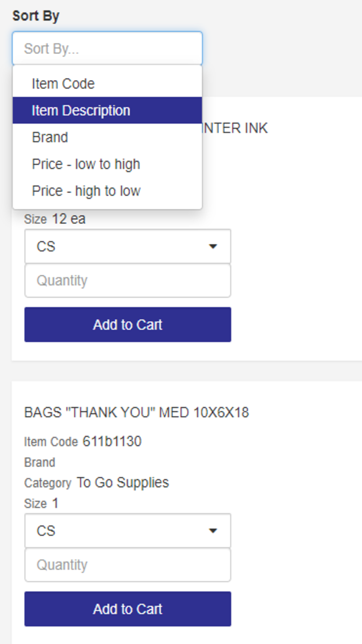
Task: Add the printer ink item to cart
Action: [x=127, y=325]
